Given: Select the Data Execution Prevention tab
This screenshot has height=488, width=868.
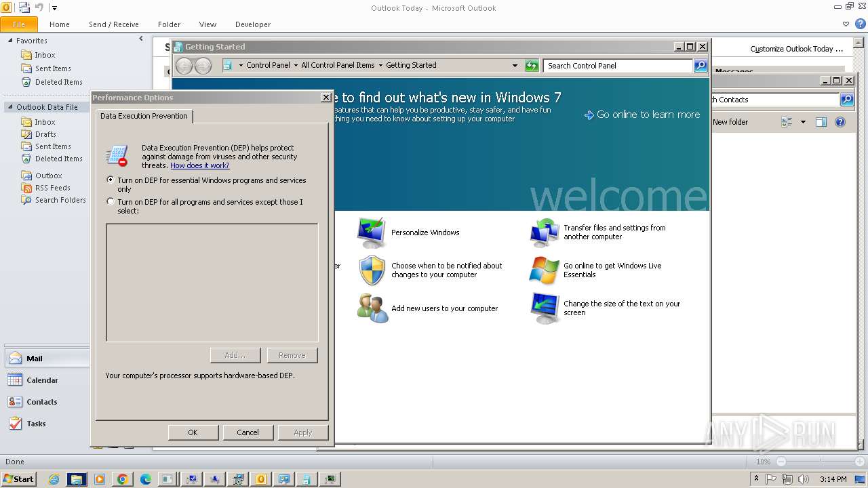Looking at the screenshot, I should point(144,116).
